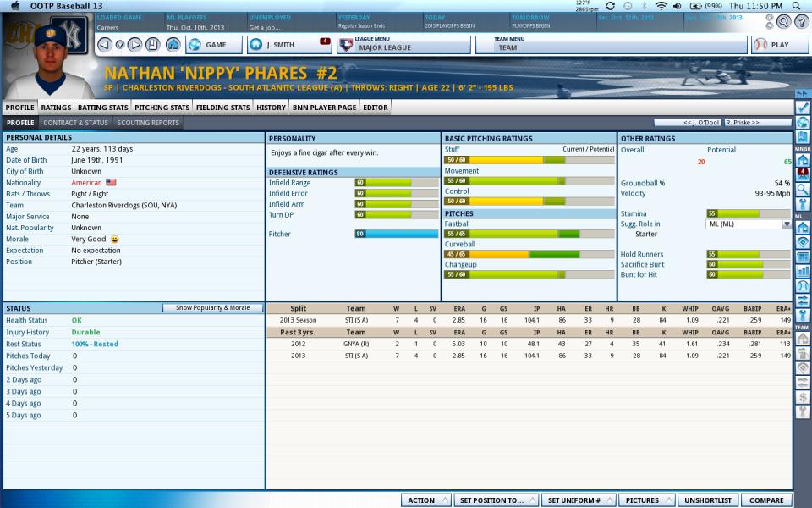Click the search magnifier icon top right

tap(783, 21)
